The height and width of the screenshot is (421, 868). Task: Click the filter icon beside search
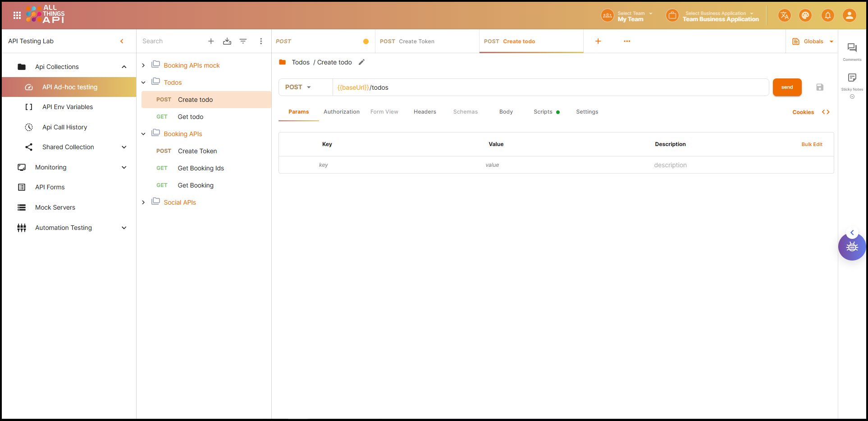tap(243, 41)
